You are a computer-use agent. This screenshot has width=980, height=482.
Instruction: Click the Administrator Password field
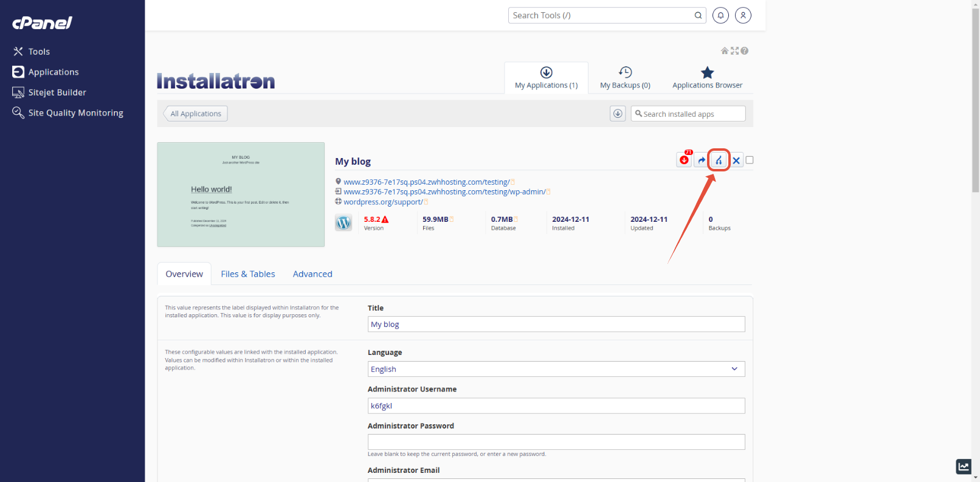pos(556,442)
